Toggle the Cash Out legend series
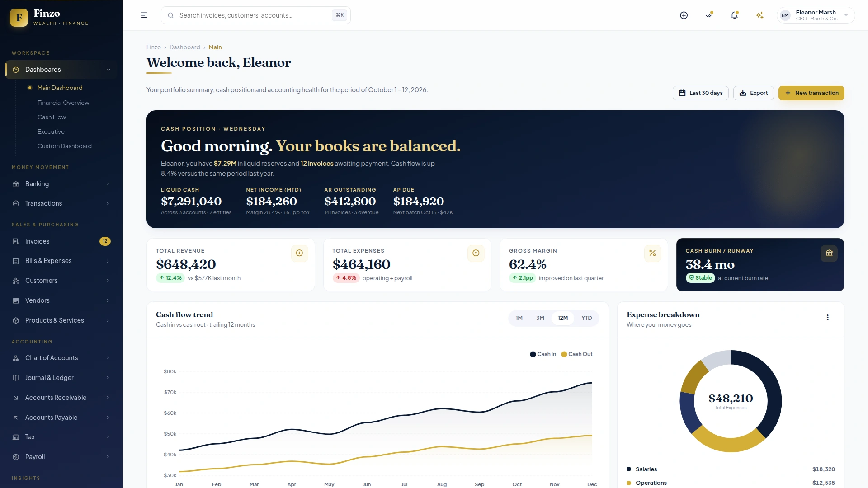Image resolution: width=868 pixels, height=488 pixels. tap(577, 354)
